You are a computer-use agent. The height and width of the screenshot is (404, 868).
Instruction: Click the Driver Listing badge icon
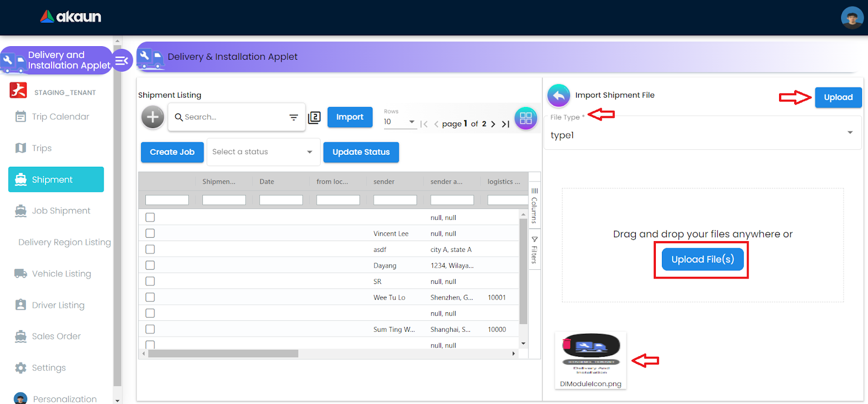[21, 305]
